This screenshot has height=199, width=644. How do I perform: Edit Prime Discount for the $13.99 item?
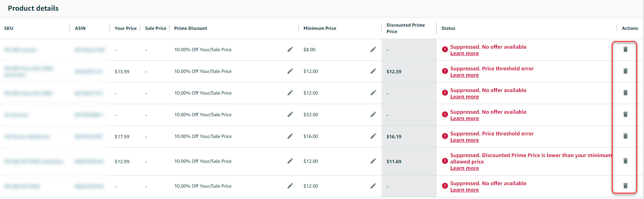tap(290, 71)
